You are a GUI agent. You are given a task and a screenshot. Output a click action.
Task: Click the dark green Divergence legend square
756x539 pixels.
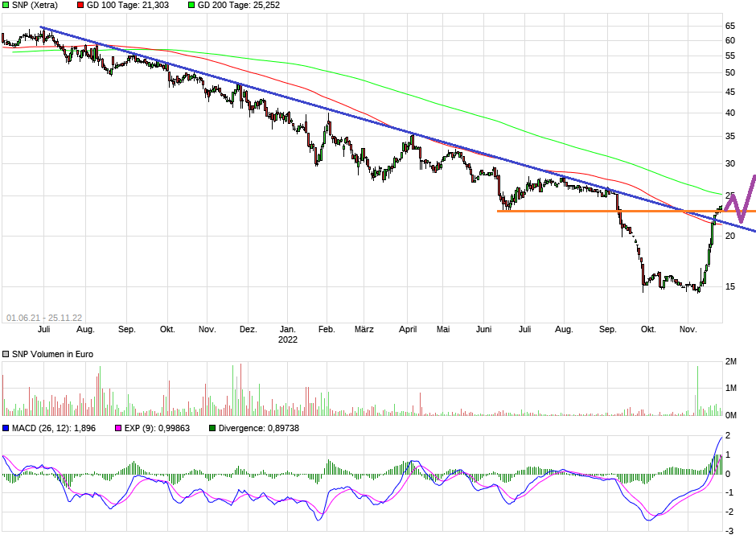[x=212, y=428]
